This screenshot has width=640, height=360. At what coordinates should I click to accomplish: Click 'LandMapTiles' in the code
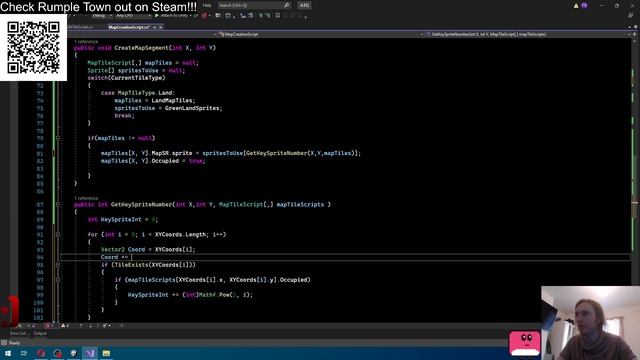(171, 100)
